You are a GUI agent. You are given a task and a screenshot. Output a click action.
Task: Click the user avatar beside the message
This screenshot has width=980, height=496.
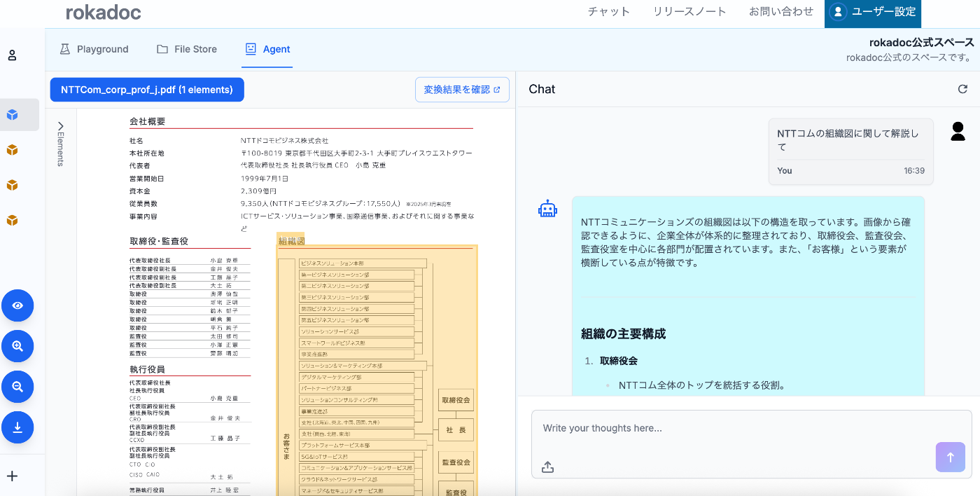point(958,131)
